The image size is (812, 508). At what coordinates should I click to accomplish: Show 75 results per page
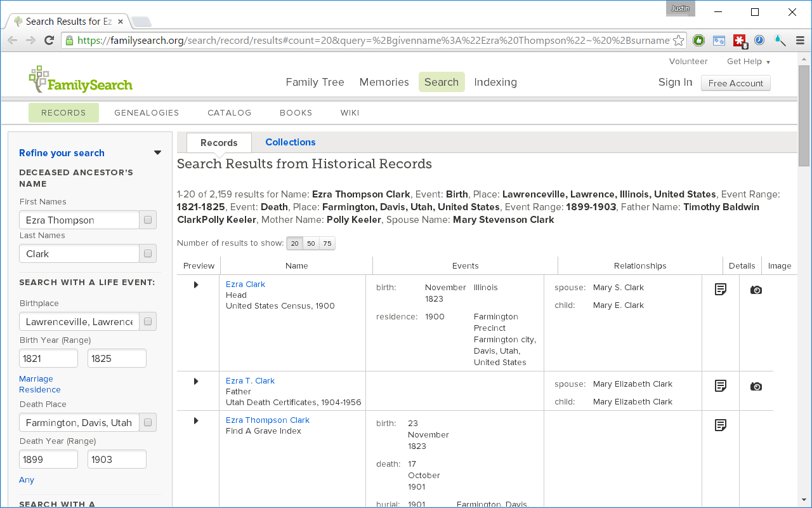point(327,243)
